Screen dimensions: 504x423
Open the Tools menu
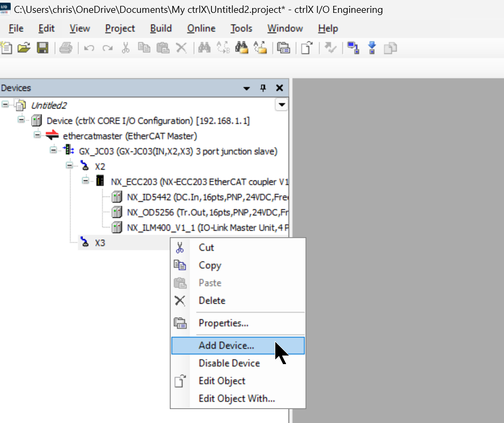[x=242, y=28]
